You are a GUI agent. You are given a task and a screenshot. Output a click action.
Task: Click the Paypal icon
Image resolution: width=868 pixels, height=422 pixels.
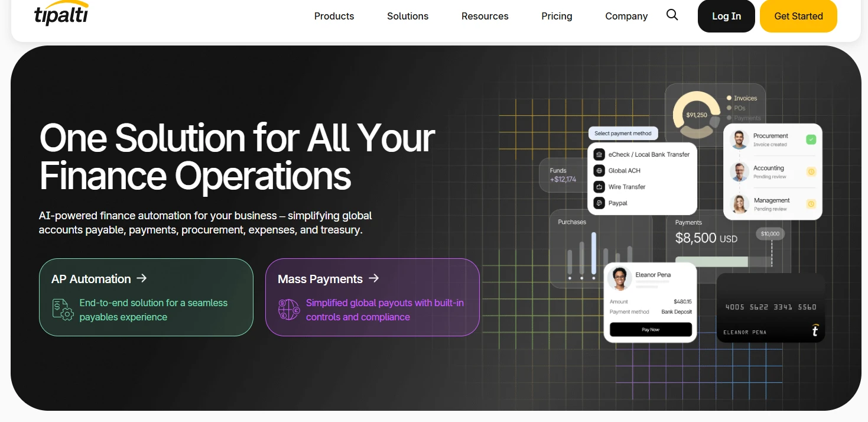599,203
